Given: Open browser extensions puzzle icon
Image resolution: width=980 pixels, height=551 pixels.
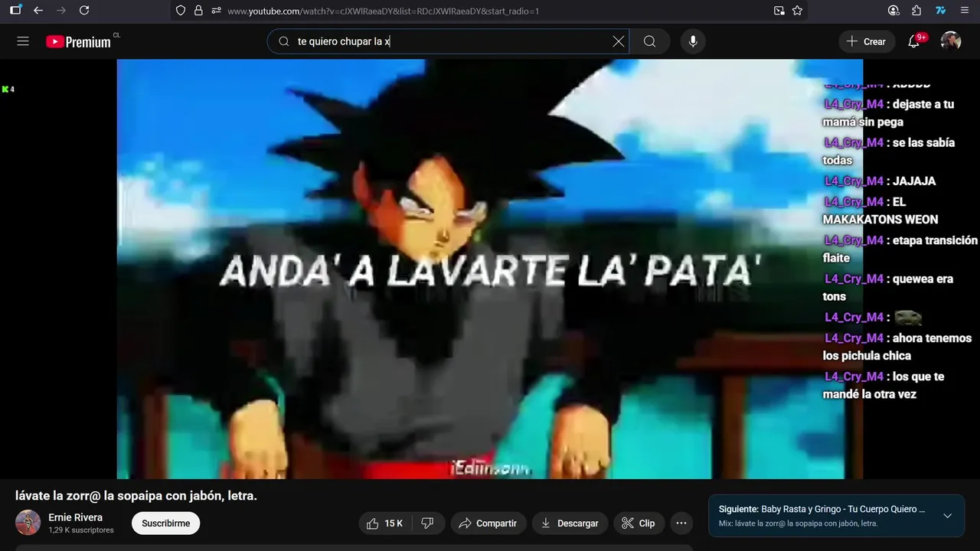Looking at the screenshot, I should tap(916, 11).
